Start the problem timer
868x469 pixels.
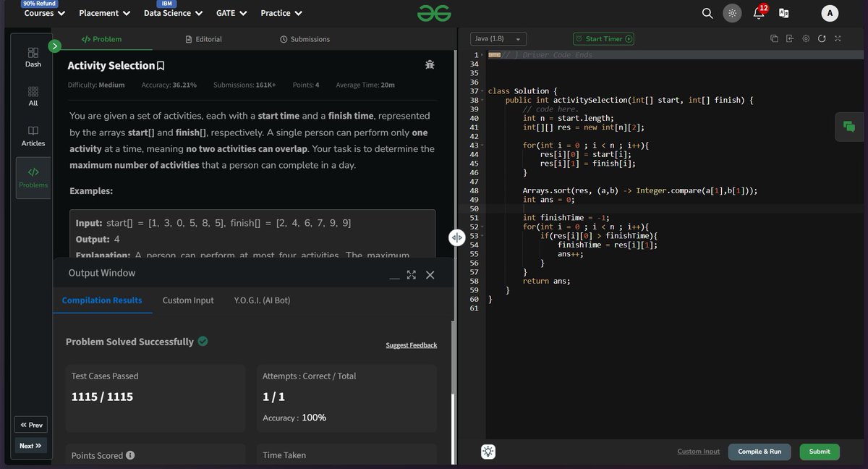[x=603, y=39]
